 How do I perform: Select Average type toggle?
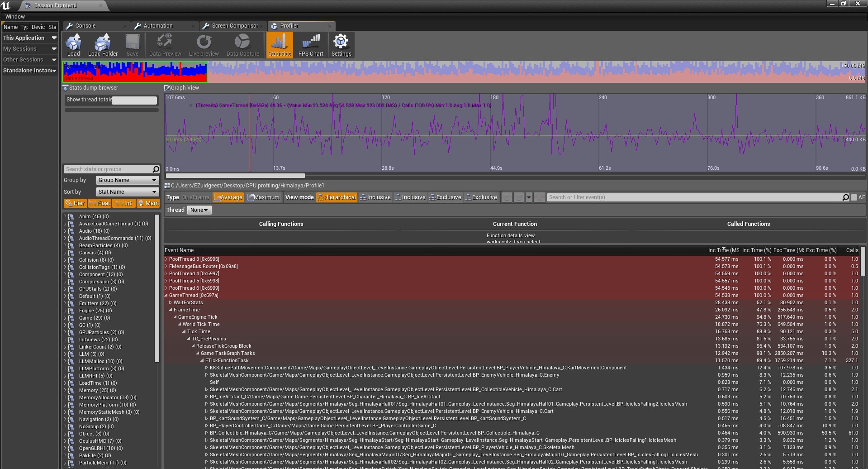pyautogui.click(x=228, y=197)
